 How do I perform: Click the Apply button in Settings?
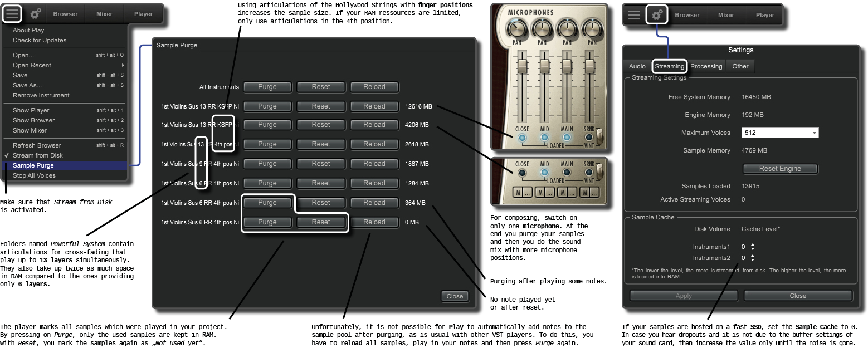[684, 296]
